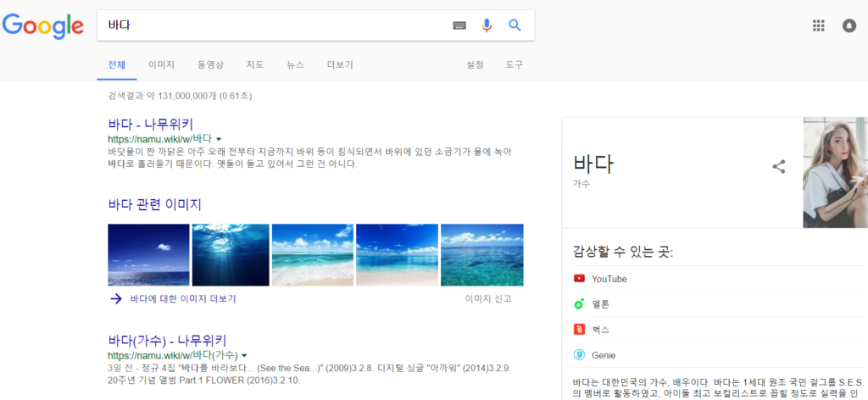Switch to the 지도 tab
Image resolution: width=868 pixels, height=400 pixels.
coord(255,64)
